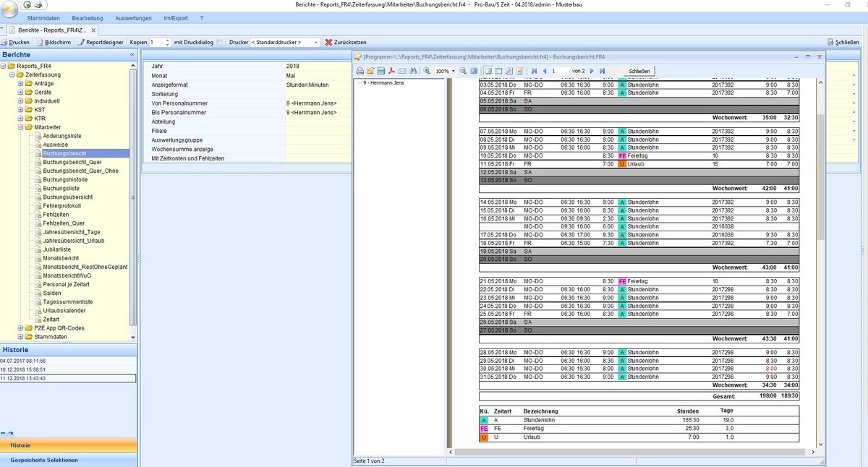Open the Drucker Standarddrucker dropdown
868x467 pixels.
tap(316, 43)
